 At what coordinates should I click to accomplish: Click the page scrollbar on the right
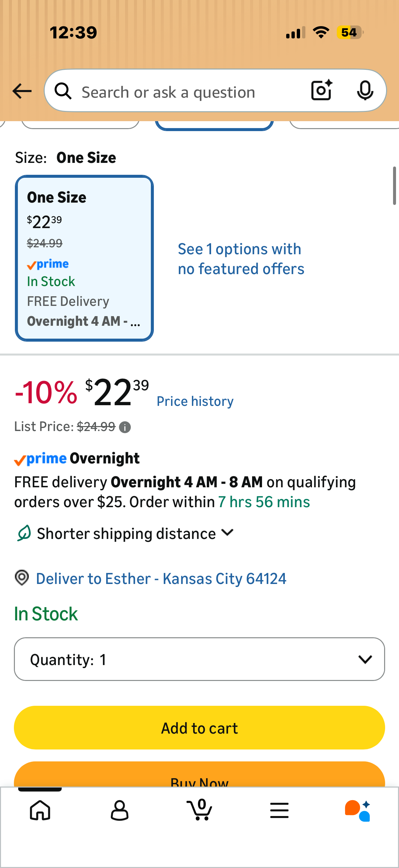[394, 185]
